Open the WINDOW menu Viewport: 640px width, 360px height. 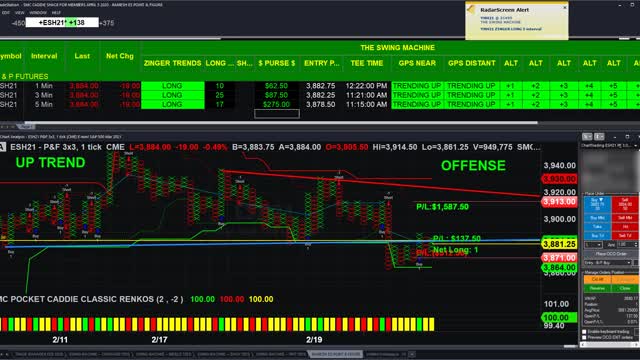[38, 13]
